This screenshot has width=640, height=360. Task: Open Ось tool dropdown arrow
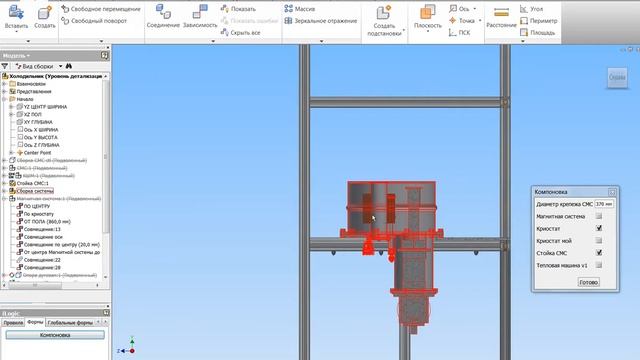[475, 9]
